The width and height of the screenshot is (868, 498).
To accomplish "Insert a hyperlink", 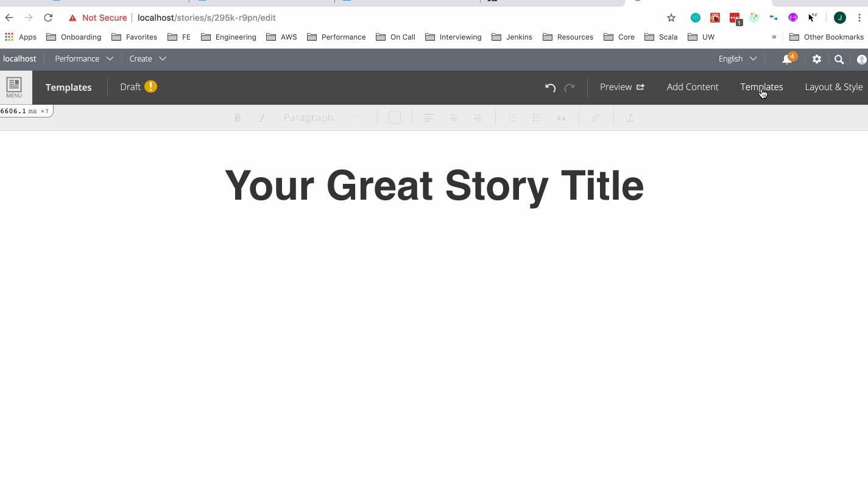I will click(x=596, y=117).
